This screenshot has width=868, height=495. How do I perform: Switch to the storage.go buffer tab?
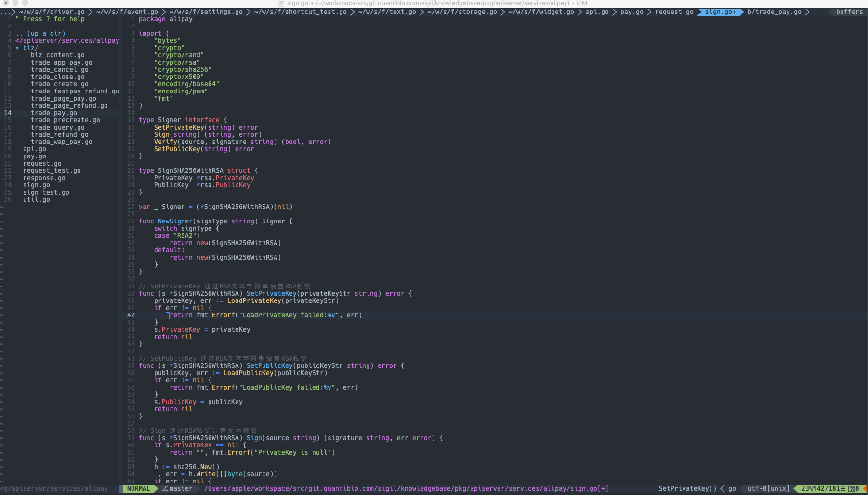tap(462, 12)
